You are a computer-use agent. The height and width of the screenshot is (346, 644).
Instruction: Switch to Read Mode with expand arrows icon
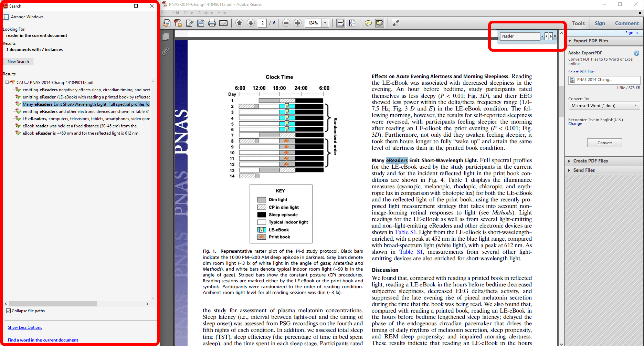click(396, 23)
